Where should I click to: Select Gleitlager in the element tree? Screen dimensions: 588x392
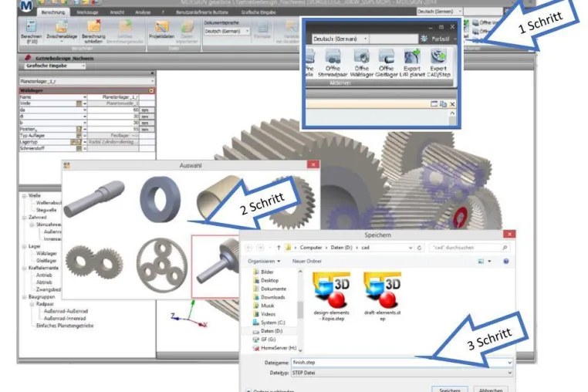tap(46, 260)
